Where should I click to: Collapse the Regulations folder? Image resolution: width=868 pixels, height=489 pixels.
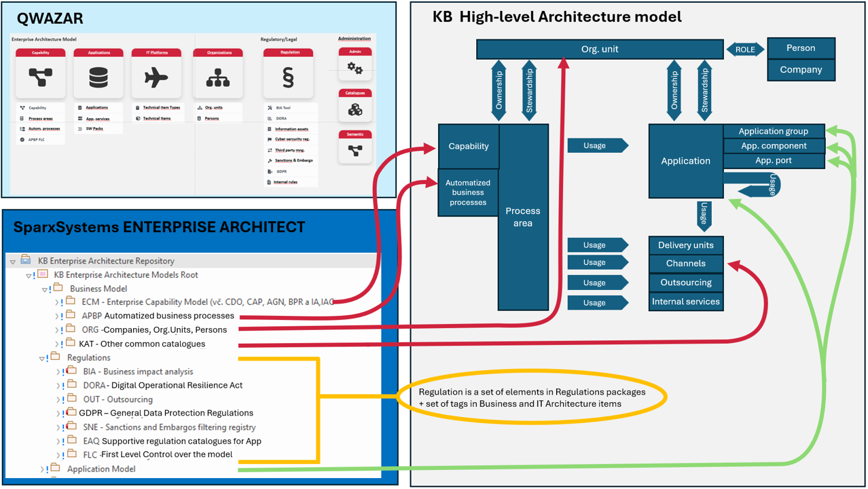click(41, 359)
